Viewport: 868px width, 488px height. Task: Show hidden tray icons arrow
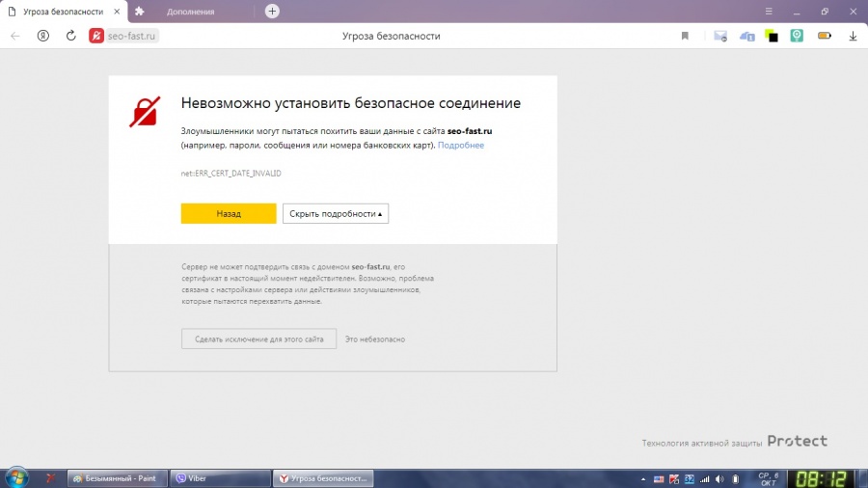click(x=643, y=479)
